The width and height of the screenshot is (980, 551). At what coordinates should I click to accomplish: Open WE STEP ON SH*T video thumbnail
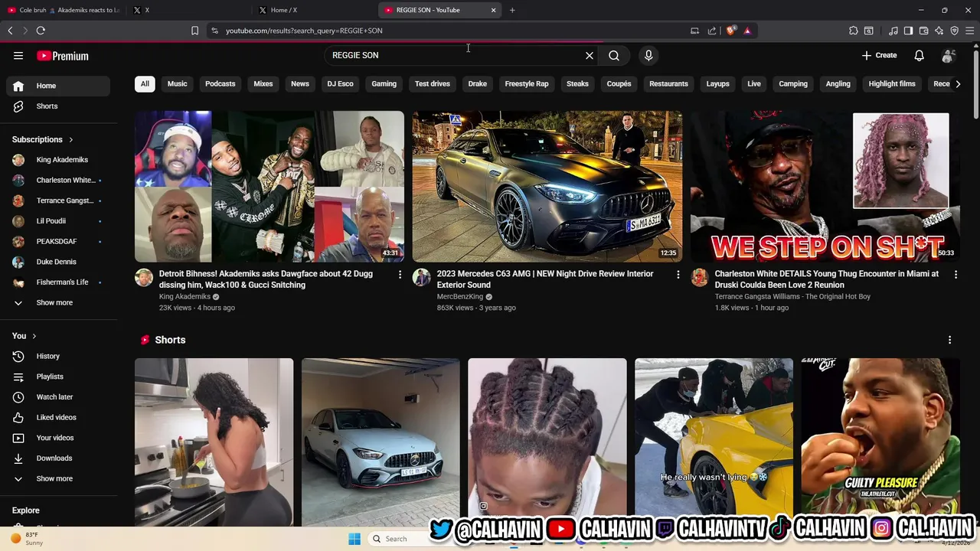[825, 187]
